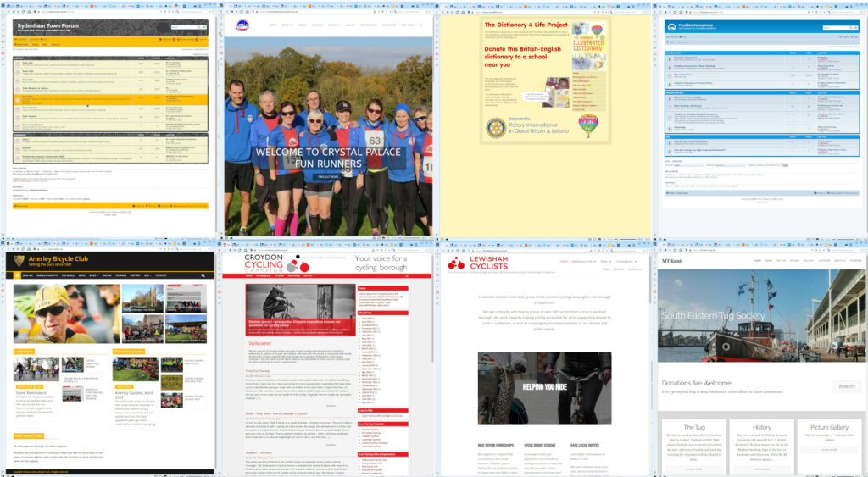Open CONTACT in Anerley menu
Screen dimensions: 868x477
tap(161, 275)
